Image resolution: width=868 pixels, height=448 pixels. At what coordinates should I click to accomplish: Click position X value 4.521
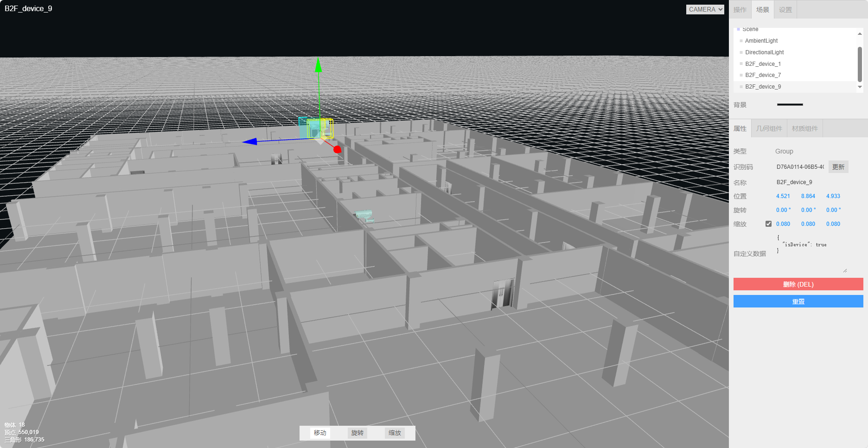pos(783,196)
